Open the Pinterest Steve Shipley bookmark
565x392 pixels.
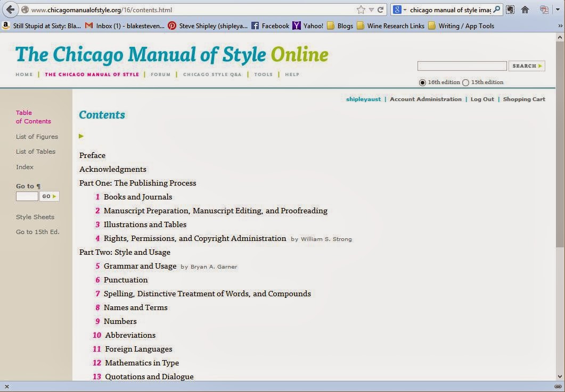pos(208,26)
